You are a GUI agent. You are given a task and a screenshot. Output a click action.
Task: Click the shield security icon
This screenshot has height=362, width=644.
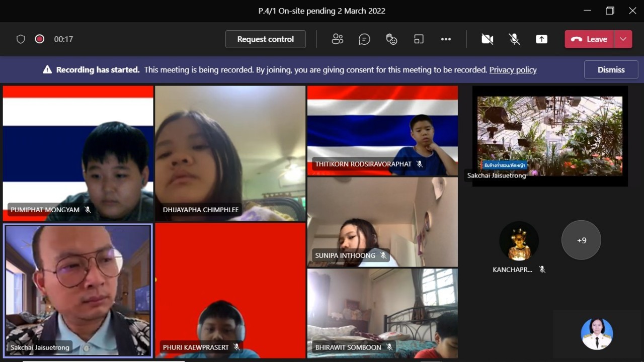click(x=21, y=39)
